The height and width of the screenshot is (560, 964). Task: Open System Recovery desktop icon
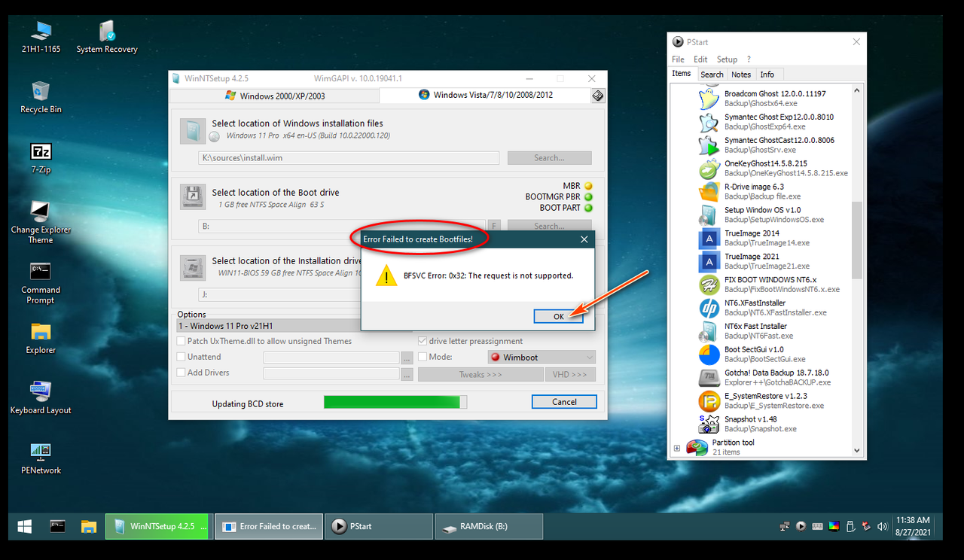point(107,38)
